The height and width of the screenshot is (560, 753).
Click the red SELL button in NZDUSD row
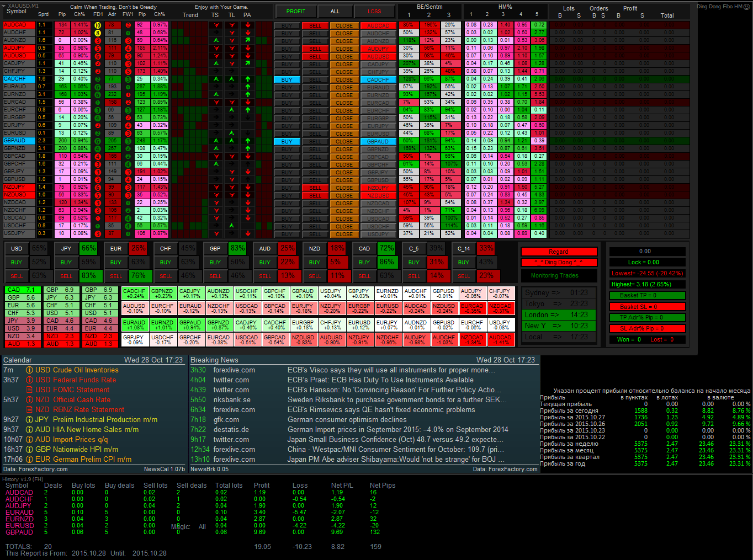[315, 195]
